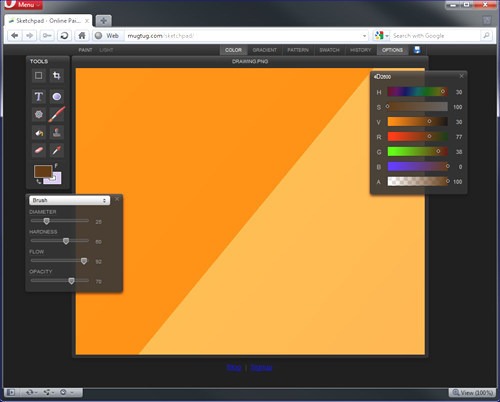The width and height of the screenshot is (500, 402).
Task: Open the closed tabs trash icon
Action: (x=487, y=20)
